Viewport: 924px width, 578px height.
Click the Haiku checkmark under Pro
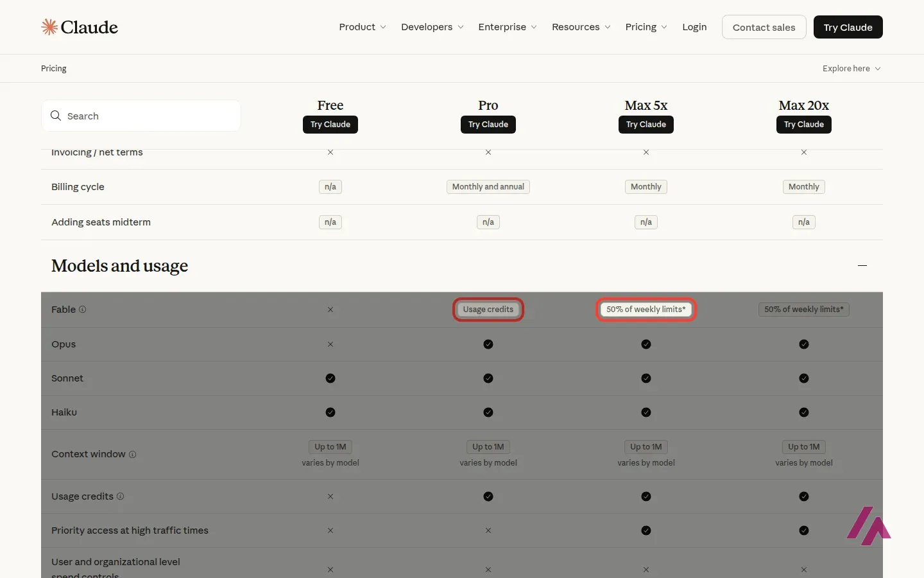point(488,412)
